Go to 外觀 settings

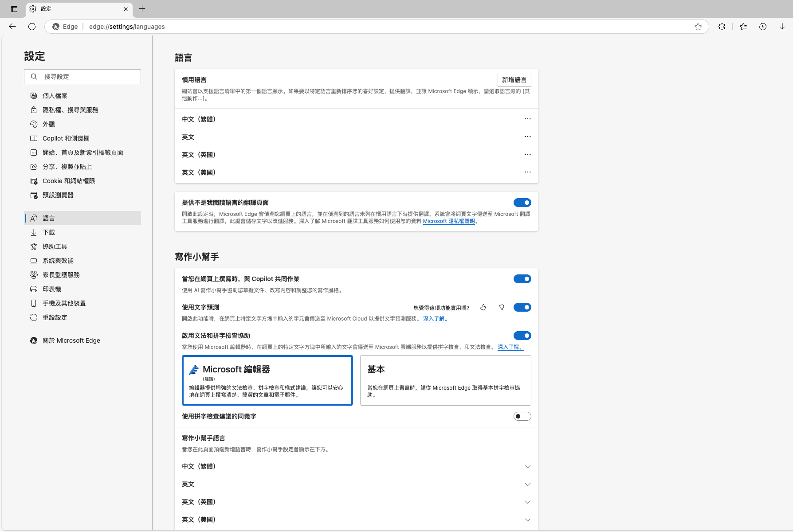(82, 124)
